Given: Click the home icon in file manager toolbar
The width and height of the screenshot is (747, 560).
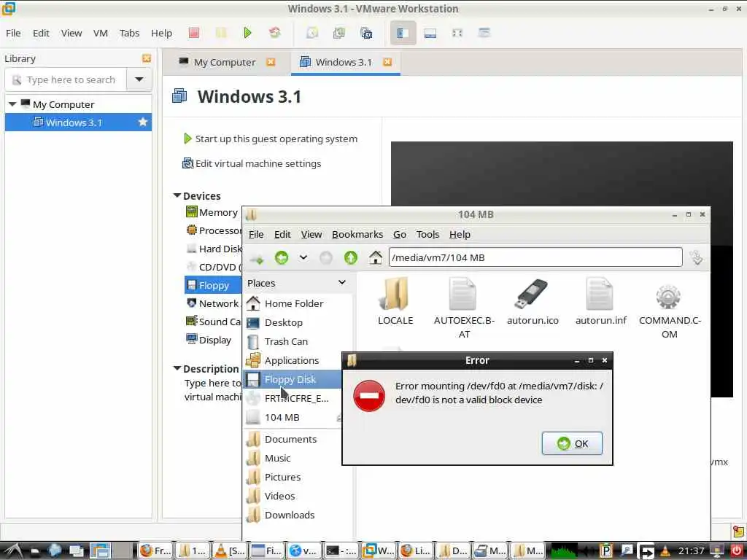Looking at the screenshot, I should (376, 257).
